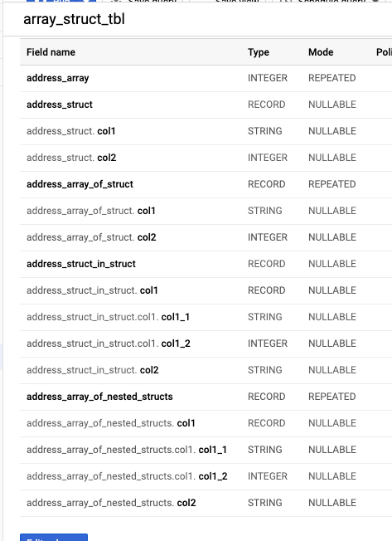This screenshot has height=541, width=392.
Task: Click address_array_of_struct. col2 field
Action: coord(91,237)
